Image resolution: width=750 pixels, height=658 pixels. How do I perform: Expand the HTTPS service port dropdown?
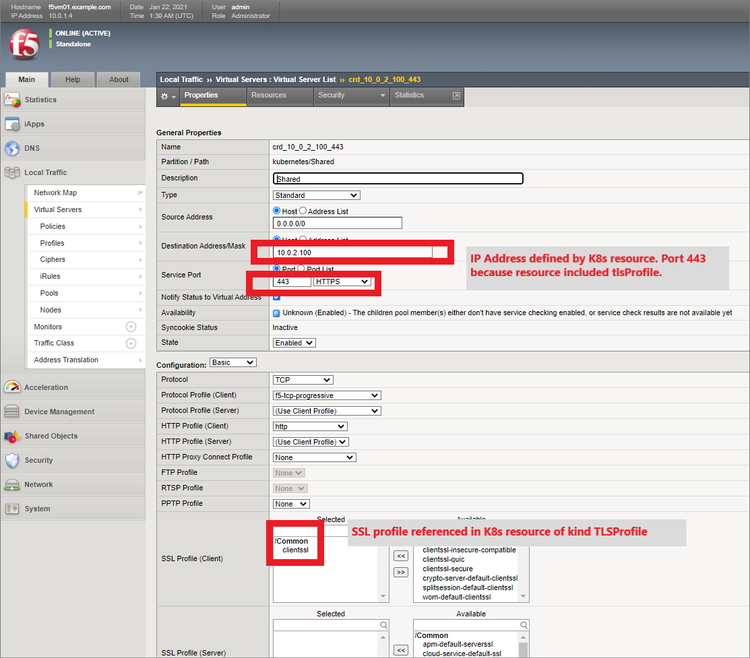(342, 282)
